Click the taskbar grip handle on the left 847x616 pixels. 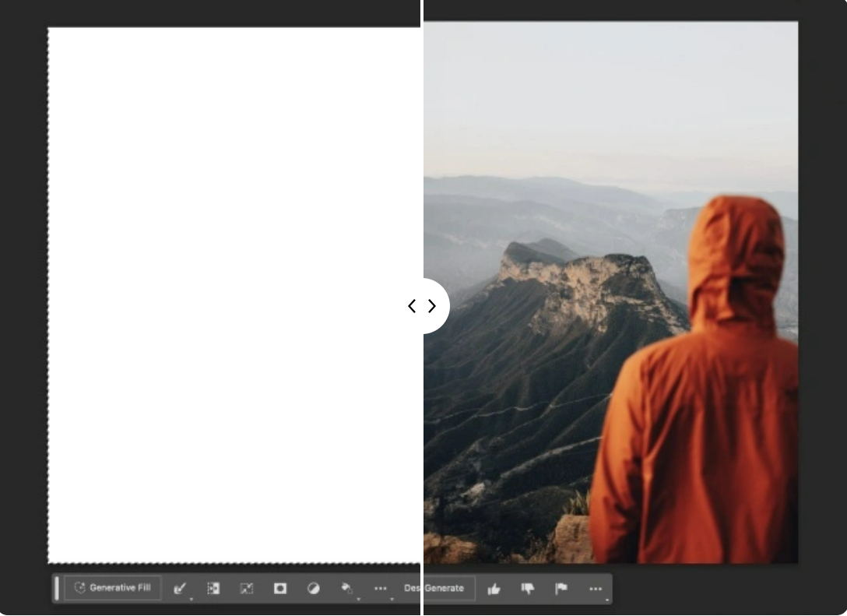pyautogui.click(x=57, y=588)
